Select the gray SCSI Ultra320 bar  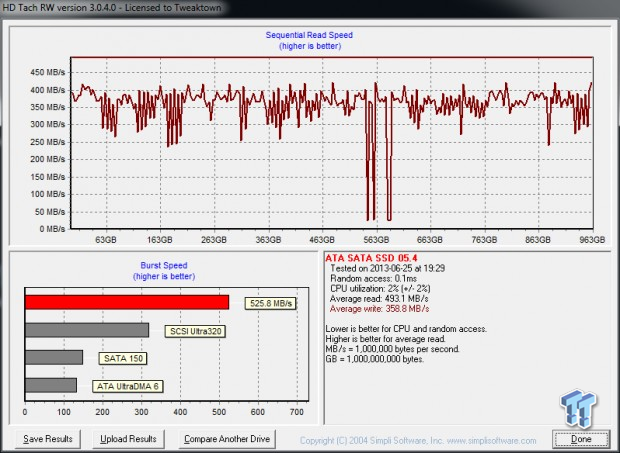pos(87,330)
